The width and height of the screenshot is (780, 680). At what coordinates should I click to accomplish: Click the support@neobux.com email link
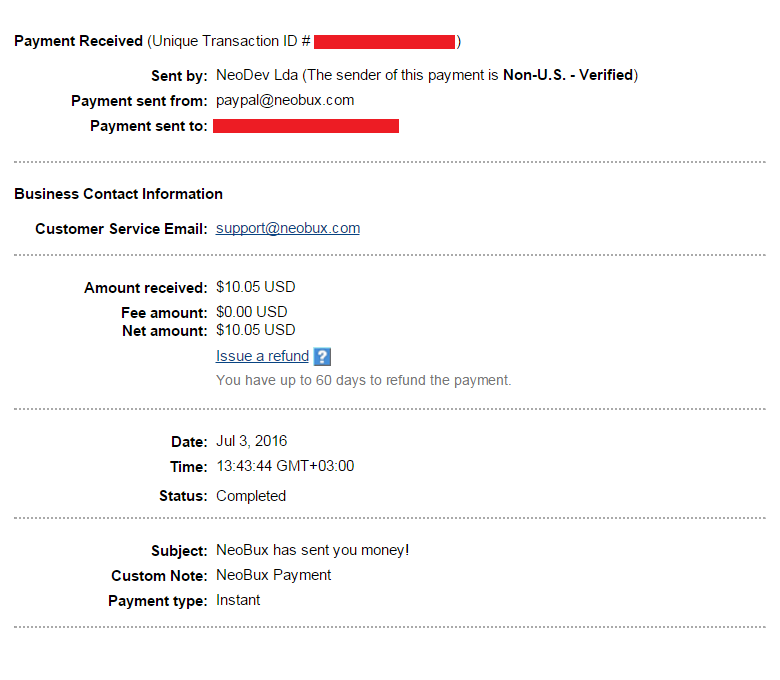[288, 228]
